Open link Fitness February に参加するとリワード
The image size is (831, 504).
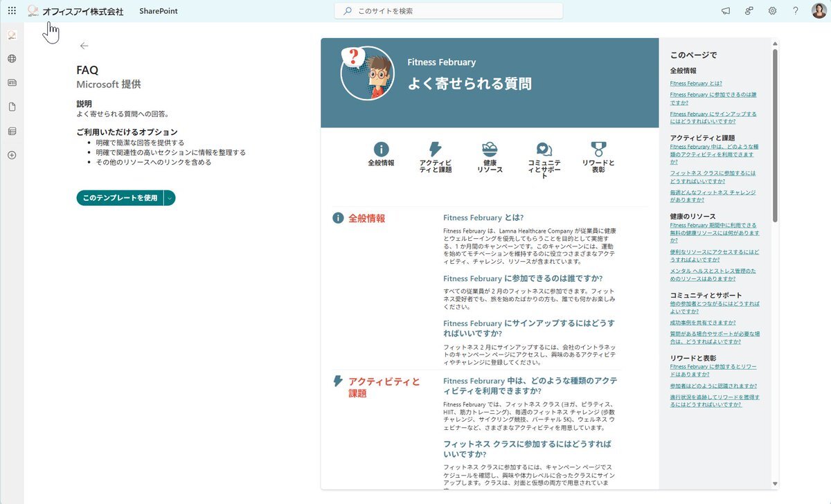click(x=713, y=370)
